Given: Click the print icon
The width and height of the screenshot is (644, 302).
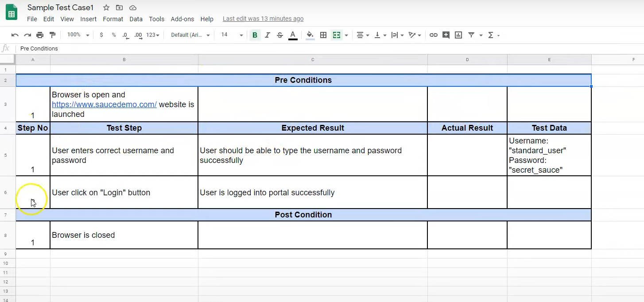Looking at the screenshot, I should [x=40, y=35].
